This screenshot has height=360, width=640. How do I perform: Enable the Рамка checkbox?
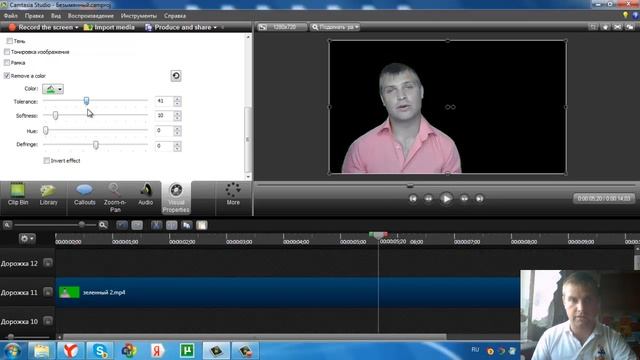pos(7,62)
